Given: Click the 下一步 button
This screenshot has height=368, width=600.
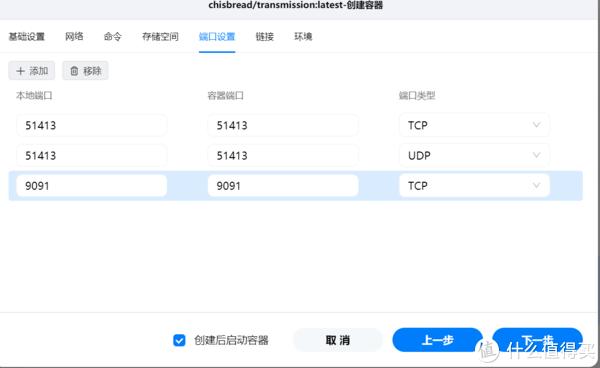Looking at the screenshot, I should pyautogui.click(x=537, y=340).
